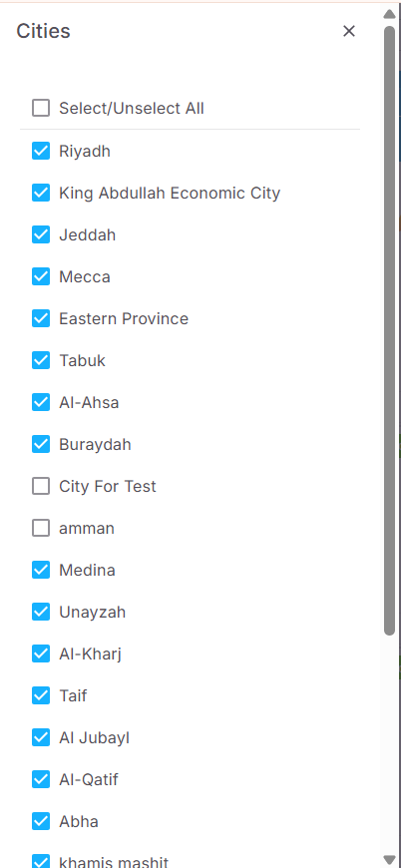
Task: Click the vertical scrollbar thumb
Action: pyautogui.click(x=389, y=330)
